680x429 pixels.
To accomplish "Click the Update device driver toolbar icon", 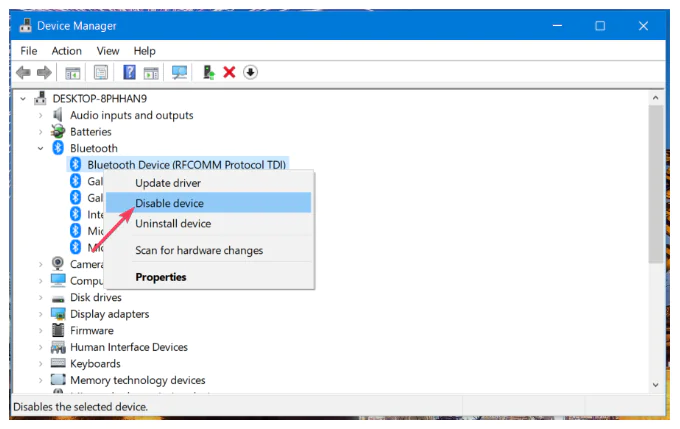I will [209, 72].
